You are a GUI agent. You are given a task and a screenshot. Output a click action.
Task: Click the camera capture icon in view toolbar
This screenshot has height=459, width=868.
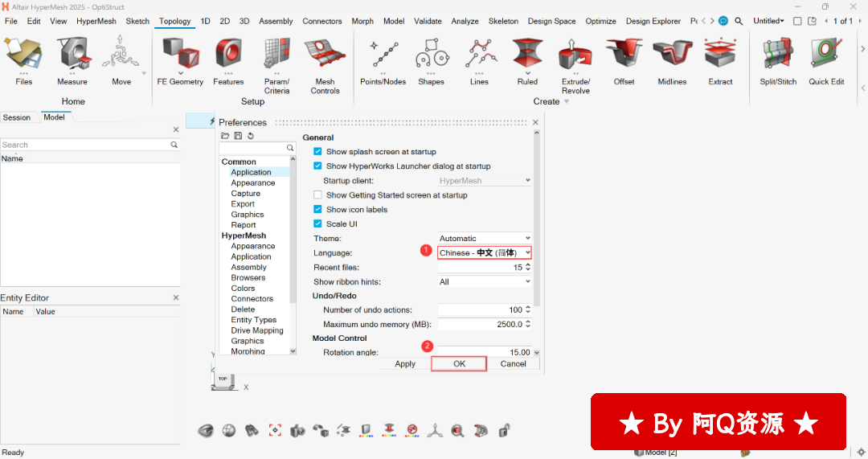[x=297, y=430]
